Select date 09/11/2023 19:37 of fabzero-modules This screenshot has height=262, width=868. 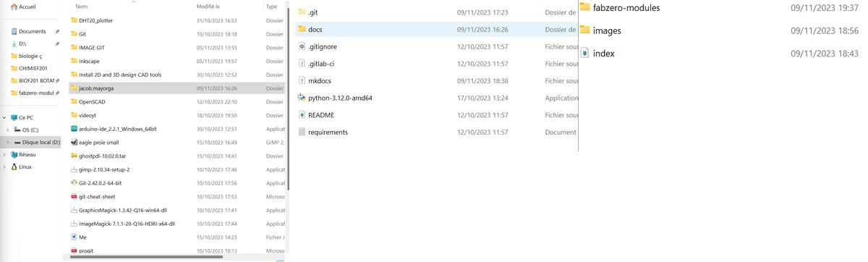(x=825, y=7)
